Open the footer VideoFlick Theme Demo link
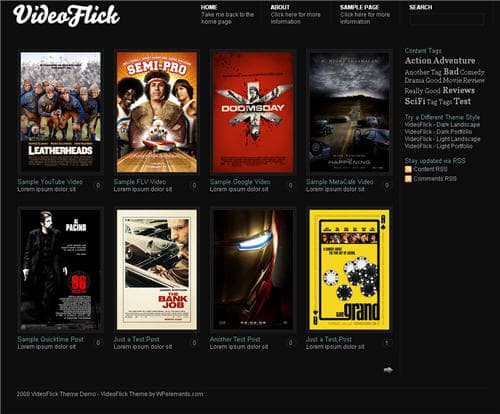The height and width of the screenshot is (414, 500). click(63, 394)
